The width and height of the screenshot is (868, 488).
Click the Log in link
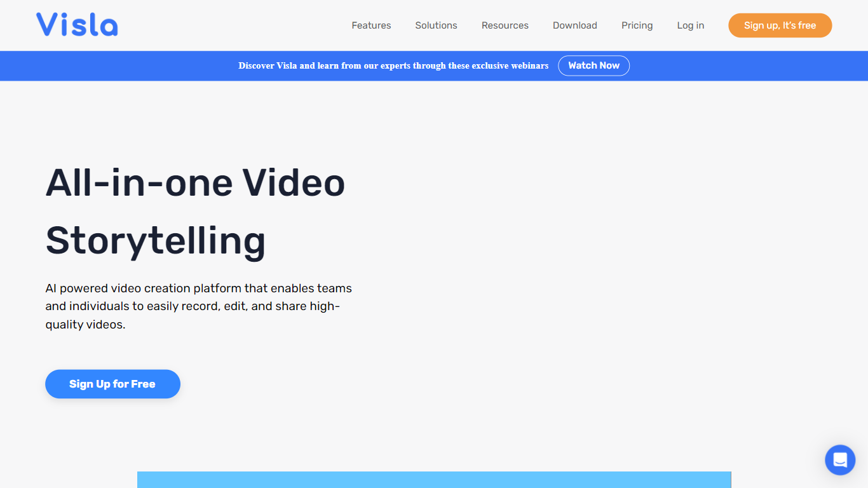[x=691, y=25]
